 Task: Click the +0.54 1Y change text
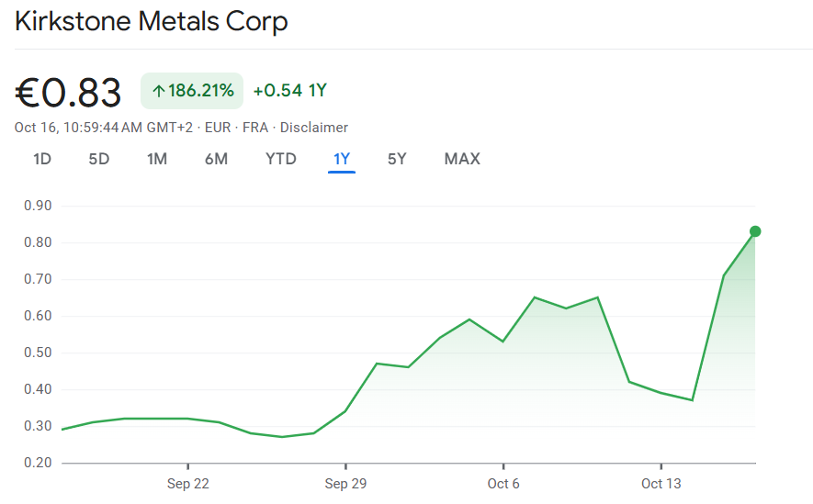[x=290, y=90]
